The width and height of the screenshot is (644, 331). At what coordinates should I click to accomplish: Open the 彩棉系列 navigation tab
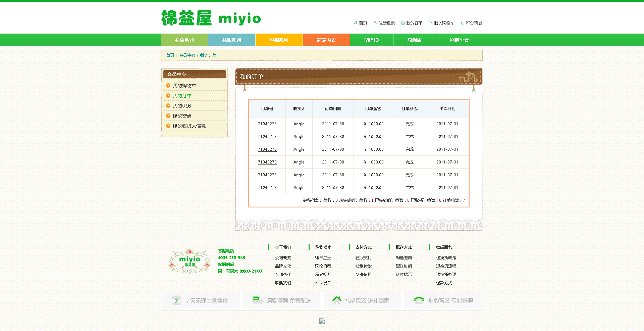pos(279,40)
